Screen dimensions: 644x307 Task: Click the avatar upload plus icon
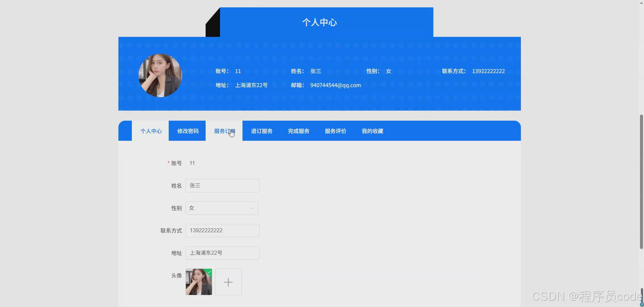coord(228,282)
